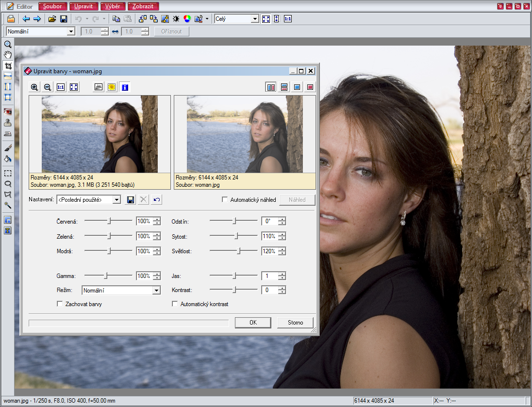Image resolution: width=532 pixels, height=407 pixels.
Task: Select the Clone stamp tool
Action: click(x=7, y=123)
